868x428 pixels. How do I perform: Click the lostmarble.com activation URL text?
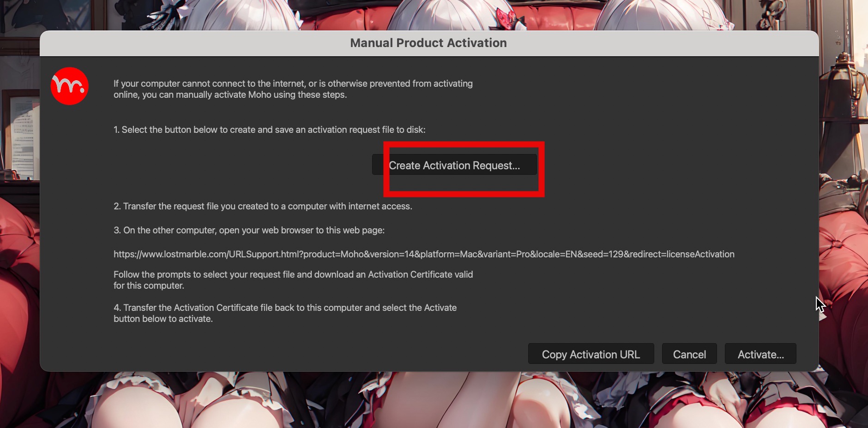(x=424, y=254)
